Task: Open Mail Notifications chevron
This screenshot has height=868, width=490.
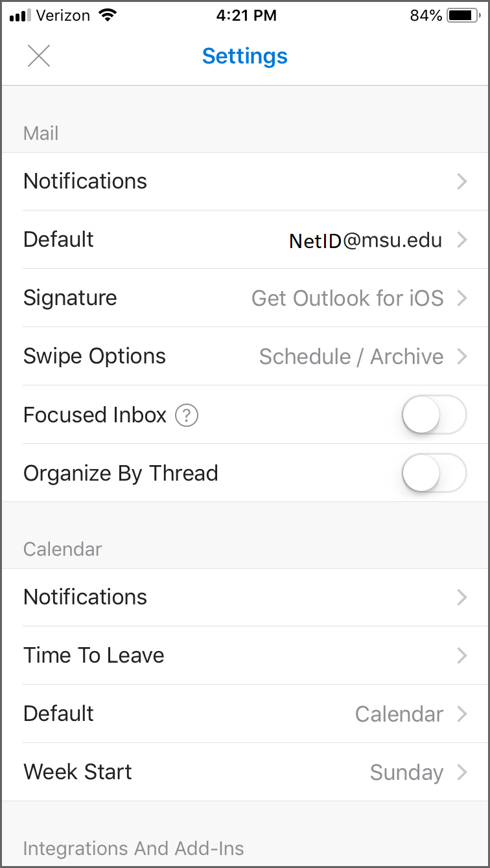Action: (x=461, y=181)
